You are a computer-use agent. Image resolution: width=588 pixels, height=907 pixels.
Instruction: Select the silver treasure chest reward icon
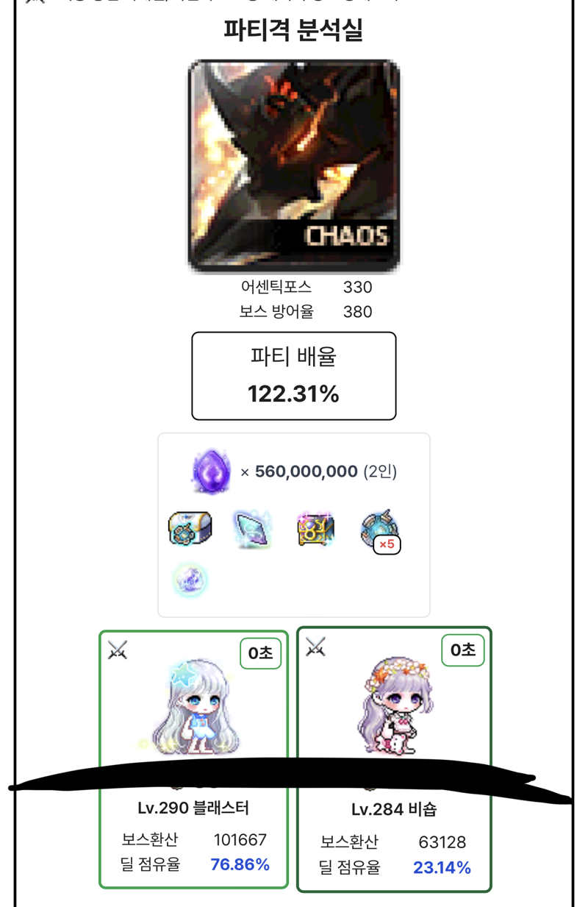pyautogui.click(x=190, y=530)
